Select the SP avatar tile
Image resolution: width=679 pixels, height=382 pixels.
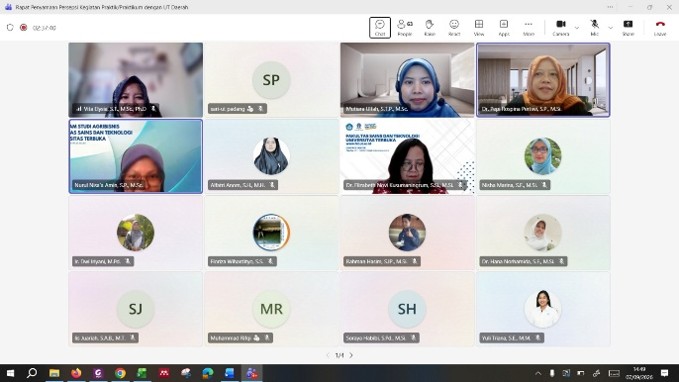coord(271,80)
